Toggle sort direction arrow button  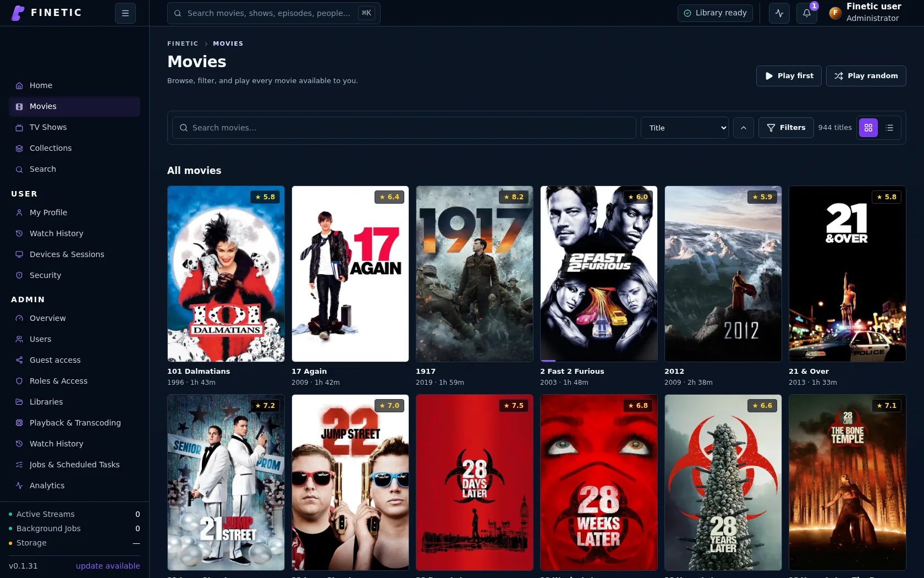point(744,128)
